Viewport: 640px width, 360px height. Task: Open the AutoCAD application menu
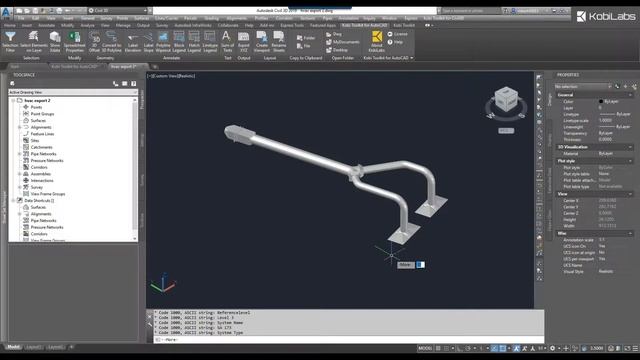6,12
